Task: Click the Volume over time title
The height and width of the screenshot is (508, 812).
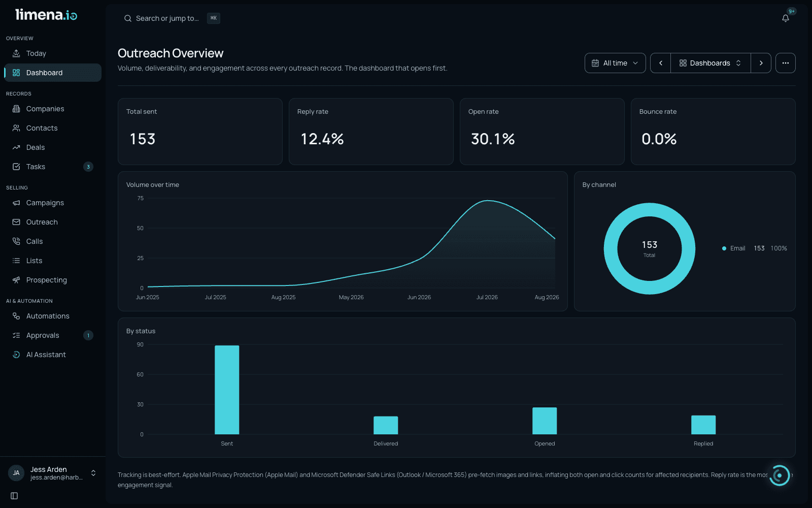Action: coord(153,185)
